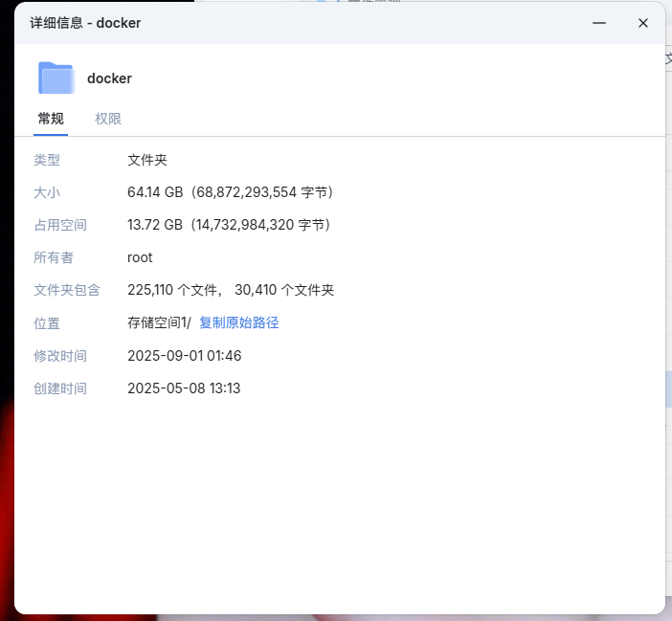Close the docker details dialog
672x621 pixels.
pos(643,23)
